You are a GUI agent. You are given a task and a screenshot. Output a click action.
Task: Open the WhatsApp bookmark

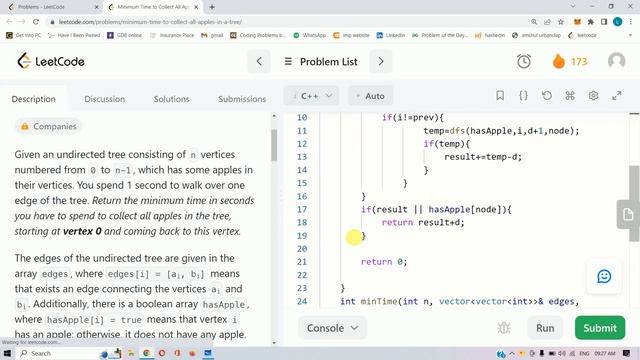click(x=310, y=35)
